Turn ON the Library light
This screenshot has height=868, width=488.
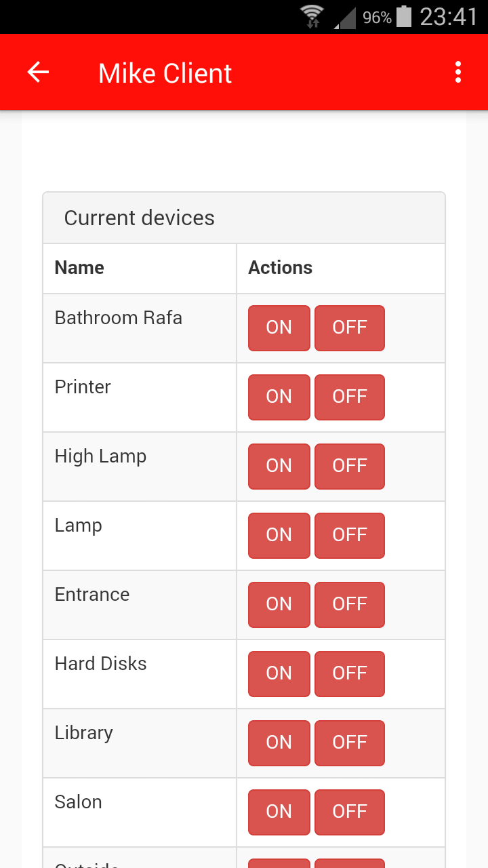[x=279, y=743]
